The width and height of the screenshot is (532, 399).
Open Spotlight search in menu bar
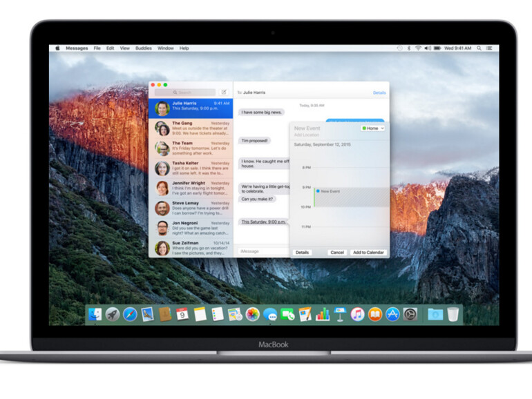[479, 48]
